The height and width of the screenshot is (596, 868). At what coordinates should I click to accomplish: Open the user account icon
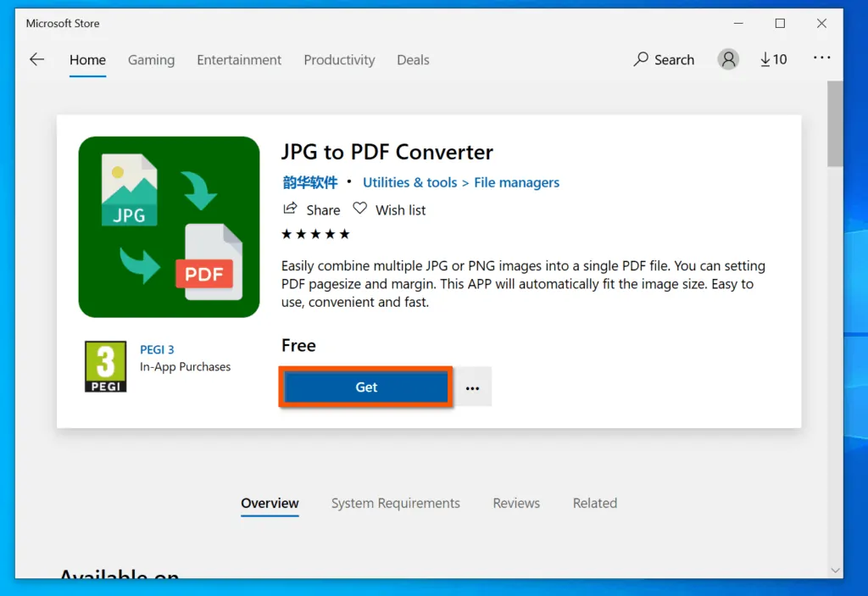click(x=728, y=59)
